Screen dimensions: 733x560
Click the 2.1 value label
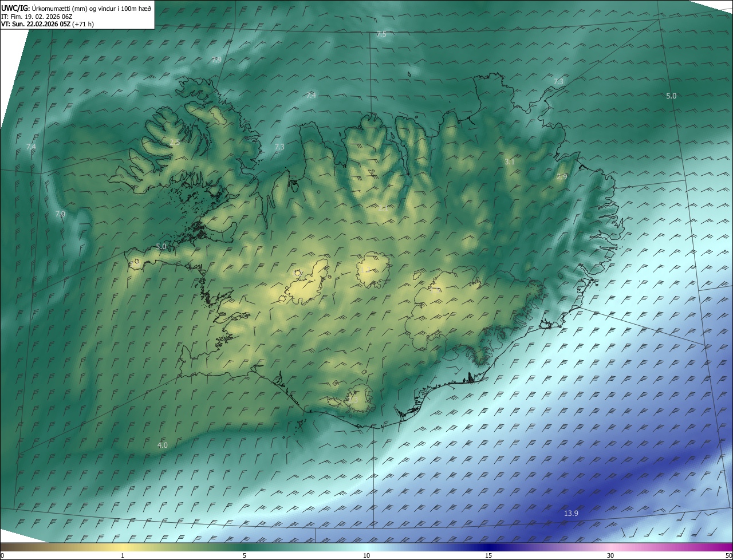(382, 208)
